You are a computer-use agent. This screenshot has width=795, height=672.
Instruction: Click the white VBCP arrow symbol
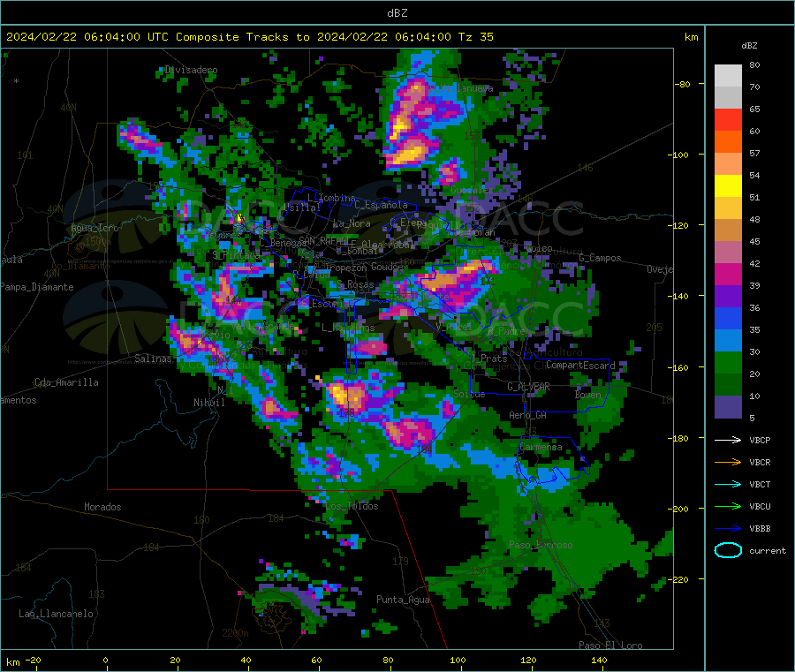728,440
